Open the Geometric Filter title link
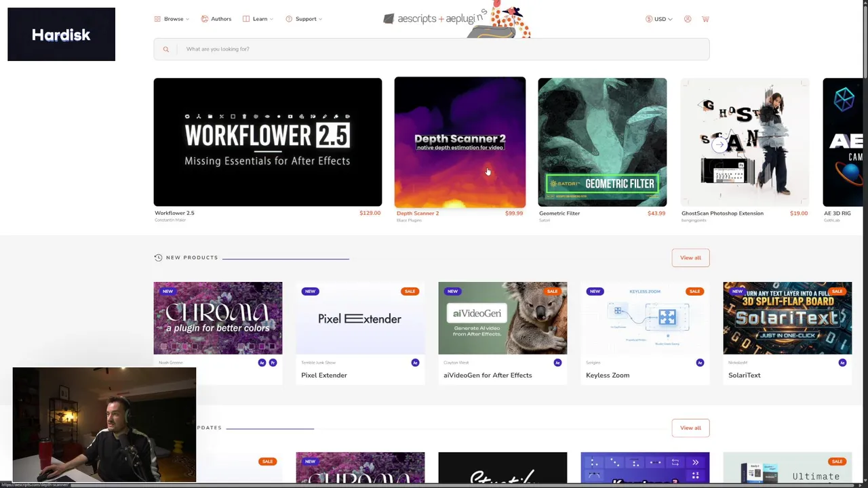This screenshot has width=868, height=488. 559,213
